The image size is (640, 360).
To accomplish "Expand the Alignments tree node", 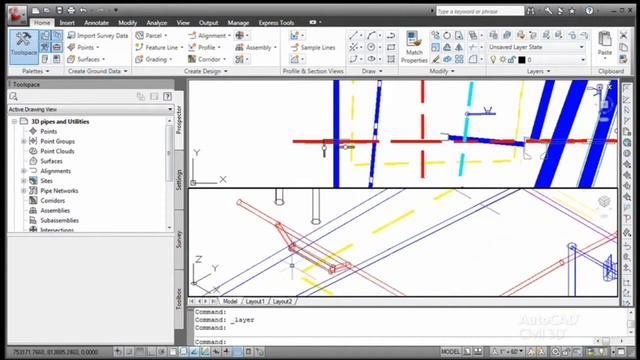I will pyautogui.click(x=24, y=171).
